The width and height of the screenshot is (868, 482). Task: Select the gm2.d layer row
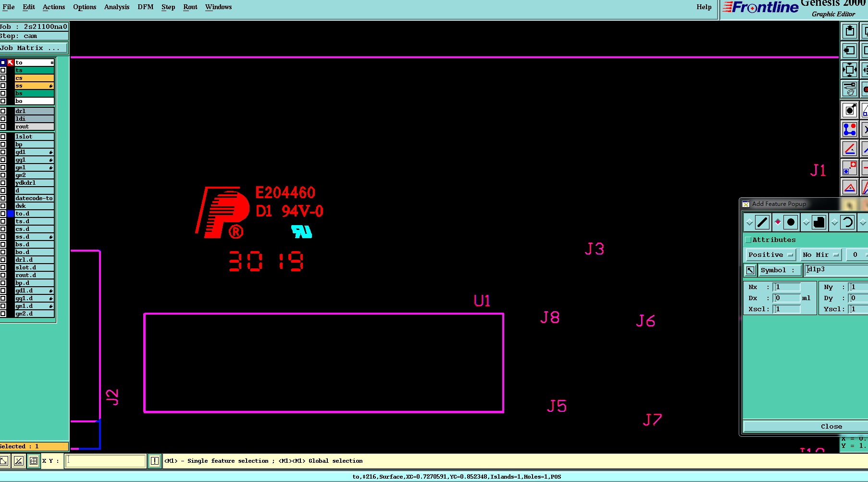pos(34,314)
